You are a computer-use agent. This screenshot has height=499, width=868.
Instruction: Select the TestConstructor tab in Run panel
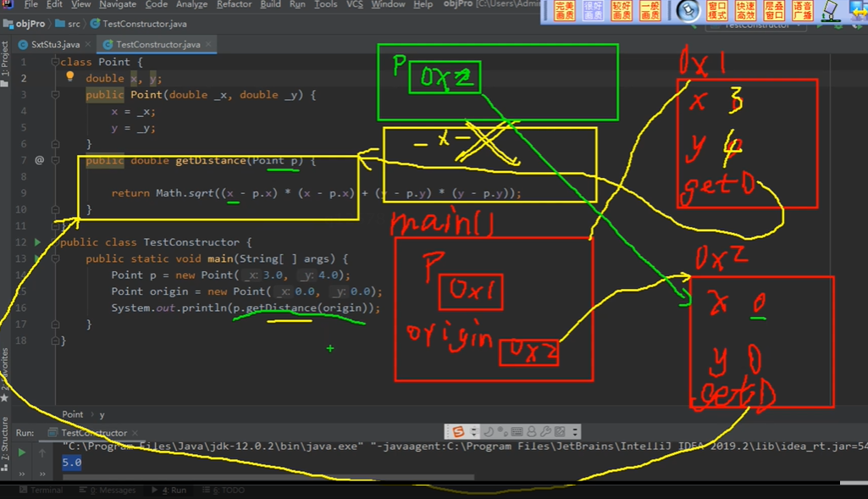93,433
